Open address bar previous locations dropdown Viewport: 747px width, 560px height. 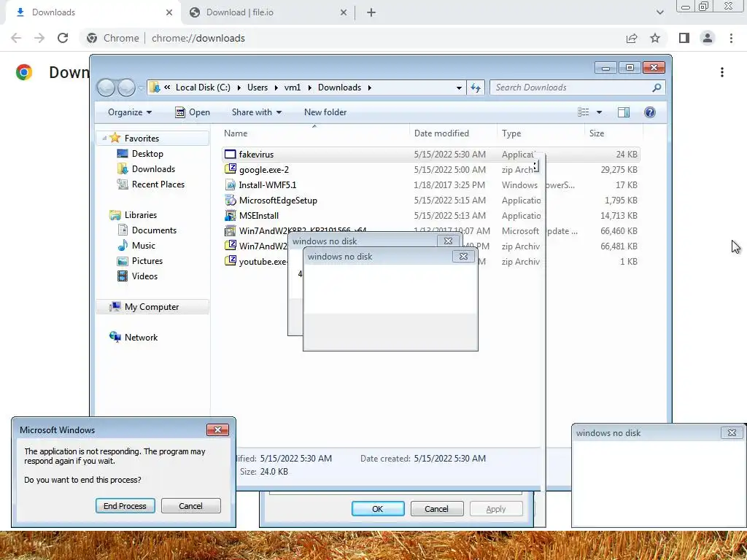coord(459,87)
